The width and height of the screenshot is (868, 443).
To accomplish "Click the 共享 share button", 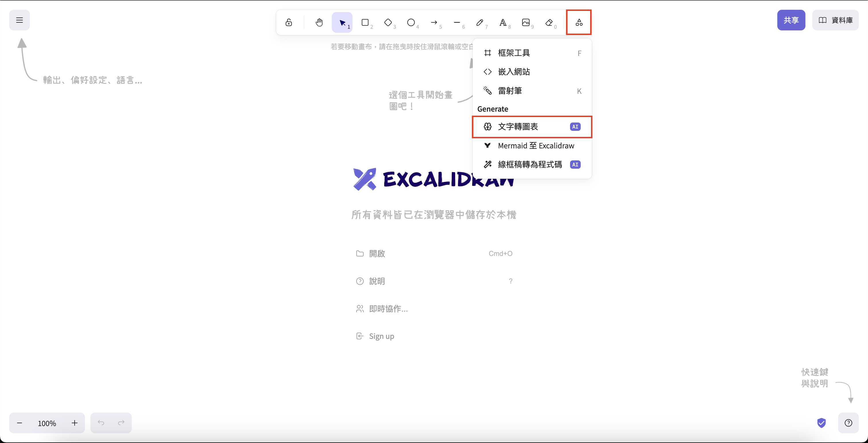I will pos(791,20).
